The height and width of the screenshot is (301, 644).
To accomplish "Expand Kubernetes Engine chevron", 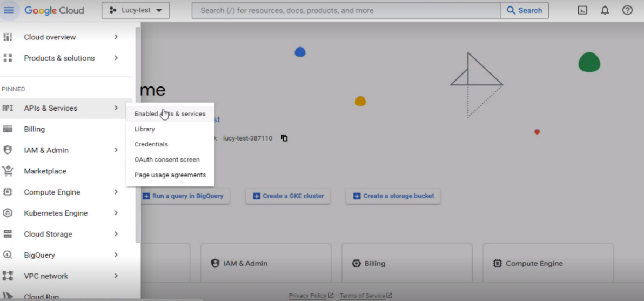I will tap(116, 213).
